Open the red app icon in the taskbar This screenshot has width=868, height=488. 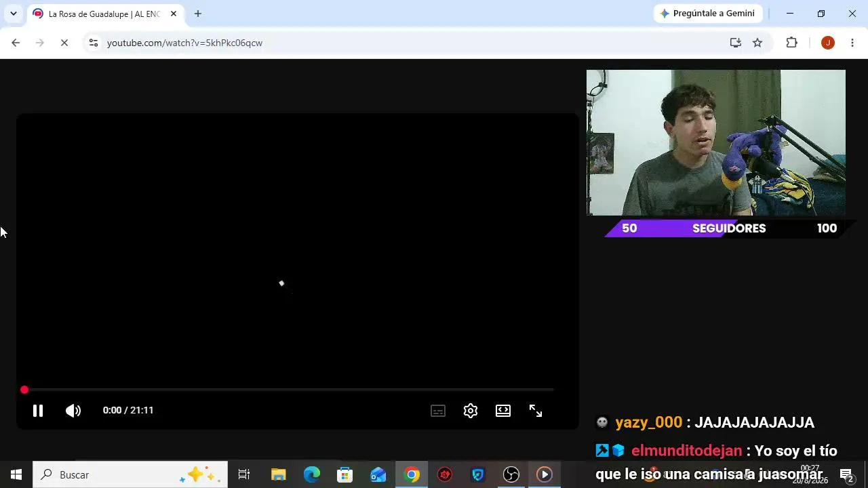pyautogui.click(x=445, y=474)
